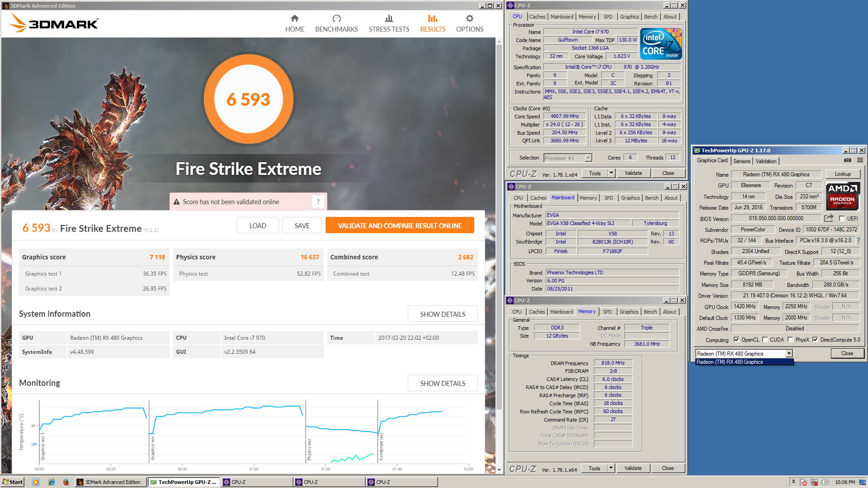868x488 pixels.
Task: Click the Close button in GPU-Z
Action: point(847,353)
